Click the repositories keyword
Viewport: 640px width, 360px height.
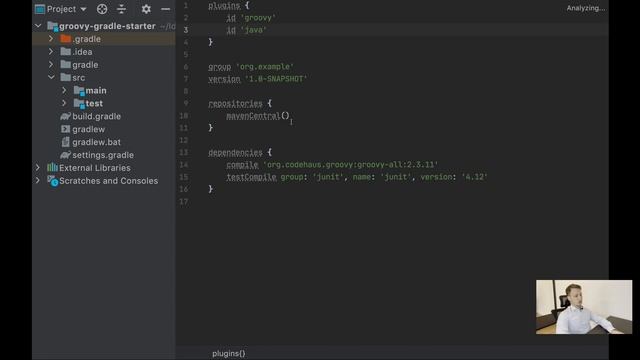click(235, 104)
